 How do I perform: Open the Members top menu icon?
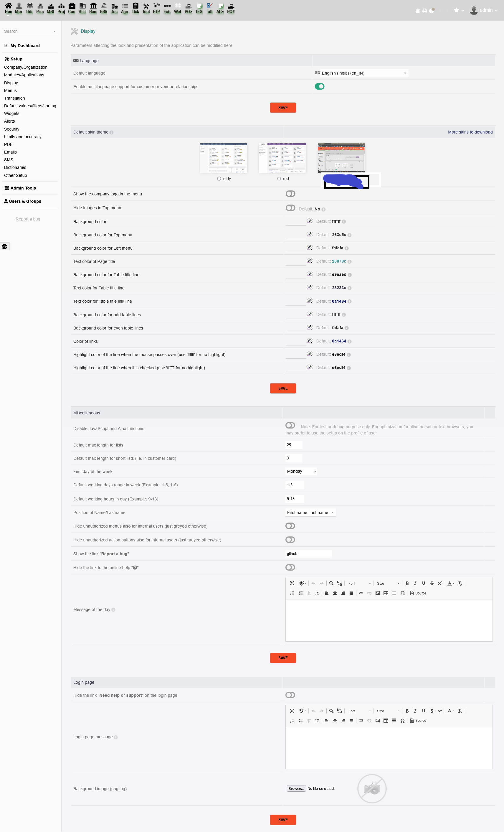click(x=19, y=6)
